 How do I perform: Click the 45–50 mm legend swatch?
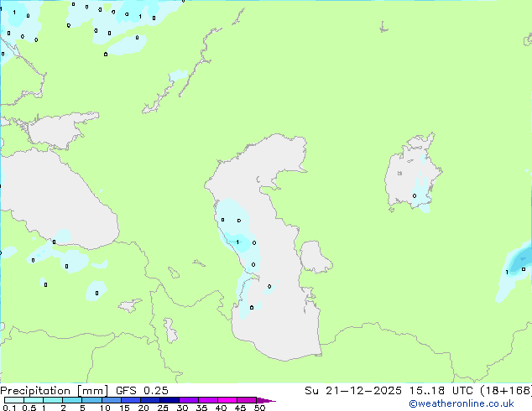click(247, 400)
